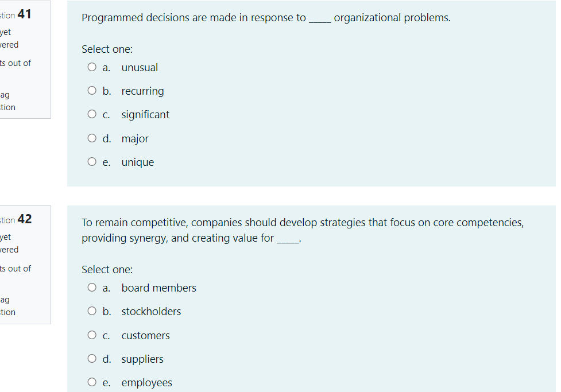Click the 'Select one' label under question 42
This screenshot has width=561, height=392.
click(107, 269)
